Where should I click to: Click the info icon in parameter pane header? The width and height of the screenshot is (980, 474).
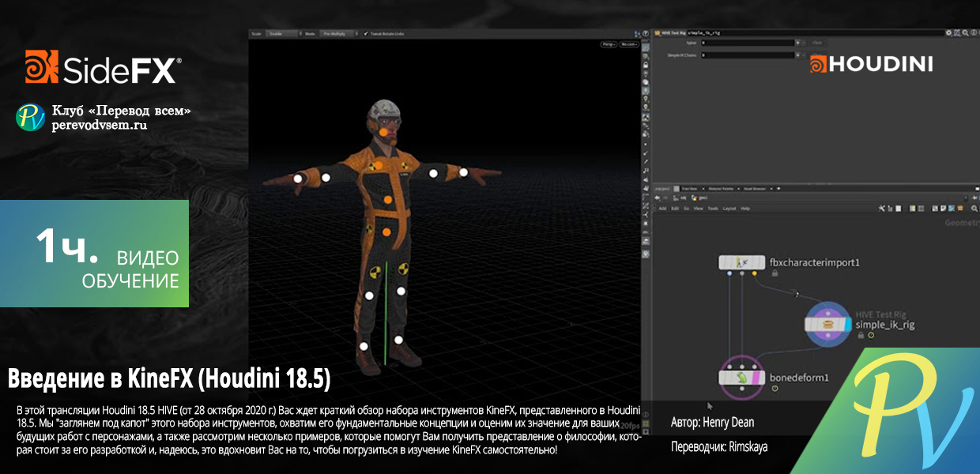(973, 33)
